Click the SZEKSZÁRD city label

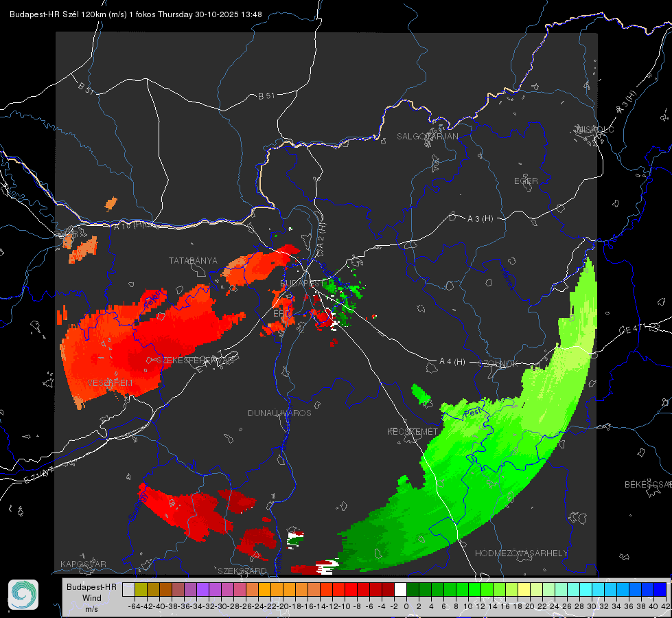coord(242,571)
